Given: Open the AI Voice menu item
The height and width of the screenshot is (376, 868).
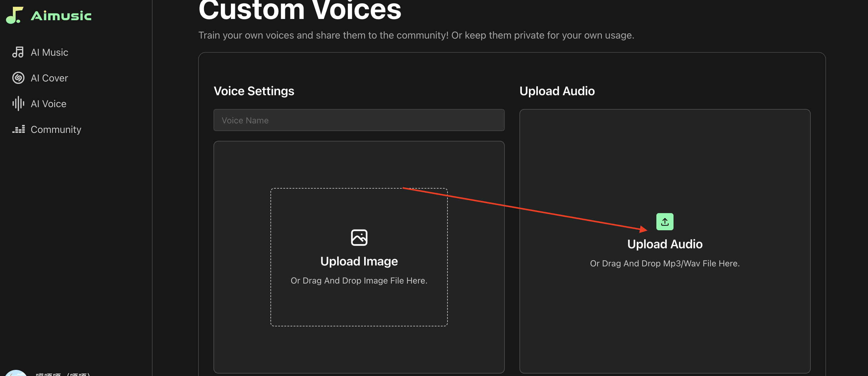Looking at the screenshot, I should 48,104.
